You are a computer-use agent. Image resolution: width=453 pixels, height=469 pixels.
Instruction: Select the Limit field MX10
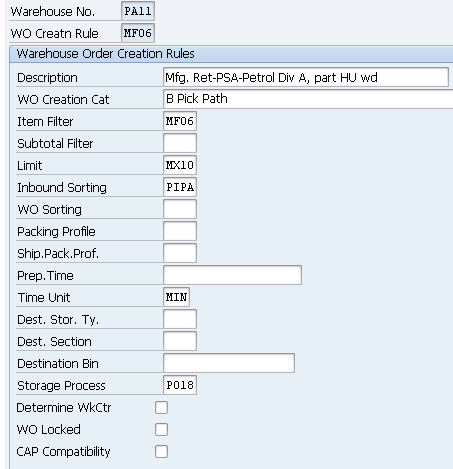tap(180, 165)
